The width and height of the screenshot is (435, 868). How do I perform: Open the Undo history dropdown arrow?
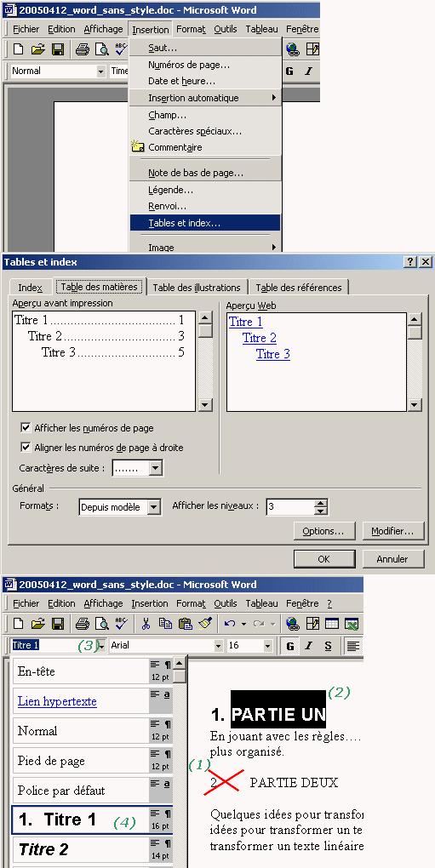point(243,624)
